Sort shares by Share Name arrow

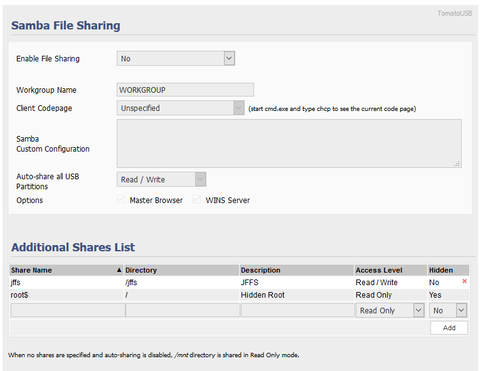(x=119, y=270)
